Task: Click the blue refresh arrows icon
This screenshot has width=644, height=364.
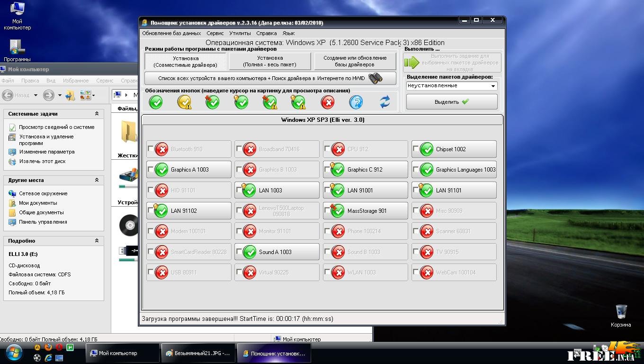Action: 385,102
